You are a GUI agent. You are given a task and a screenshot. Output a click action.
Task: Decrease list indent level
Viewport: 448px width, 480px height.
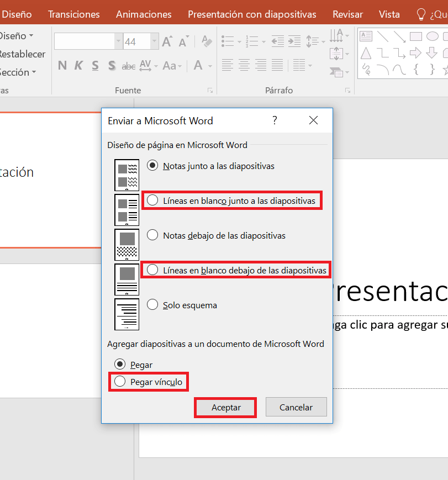coord(278,41)
